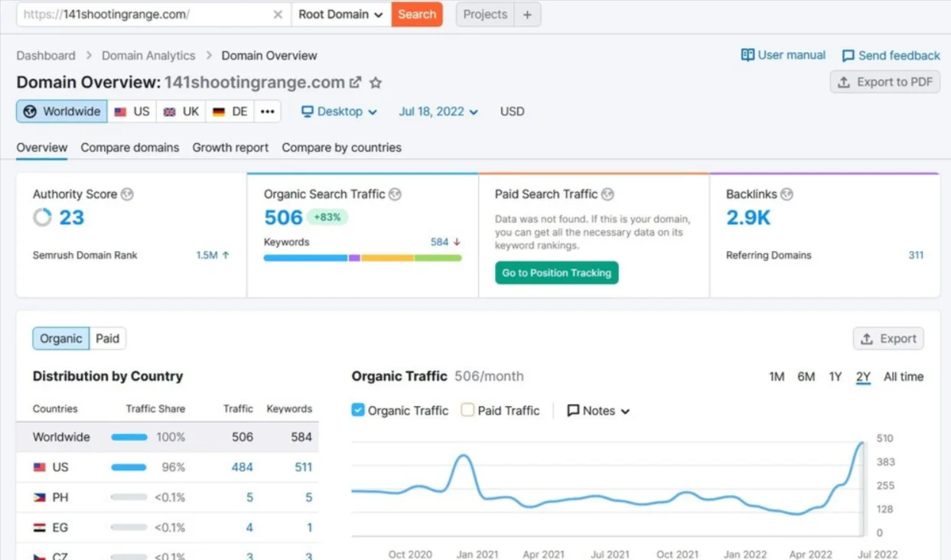Open the three-dots more countries menu
951x560 pixels.
[267, 112]
